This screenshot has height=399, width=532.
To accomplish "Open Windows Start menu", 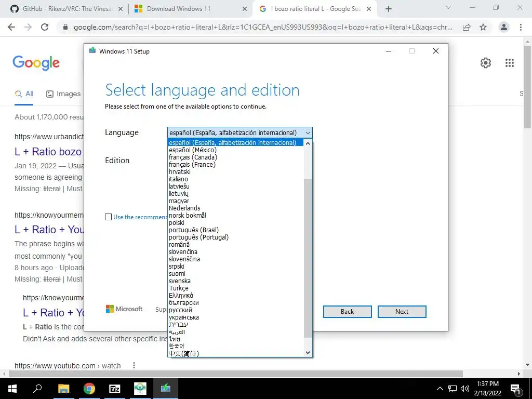I will [x=12, y=389].
